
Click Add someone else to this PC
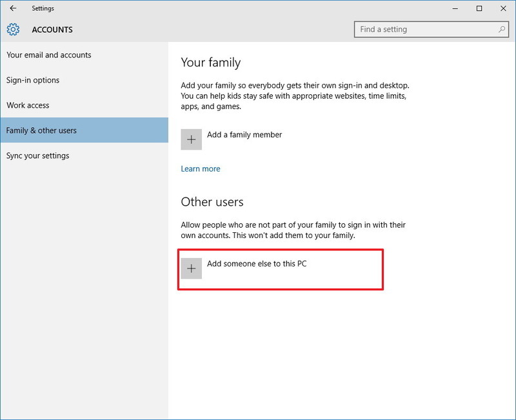click(257, 264)
